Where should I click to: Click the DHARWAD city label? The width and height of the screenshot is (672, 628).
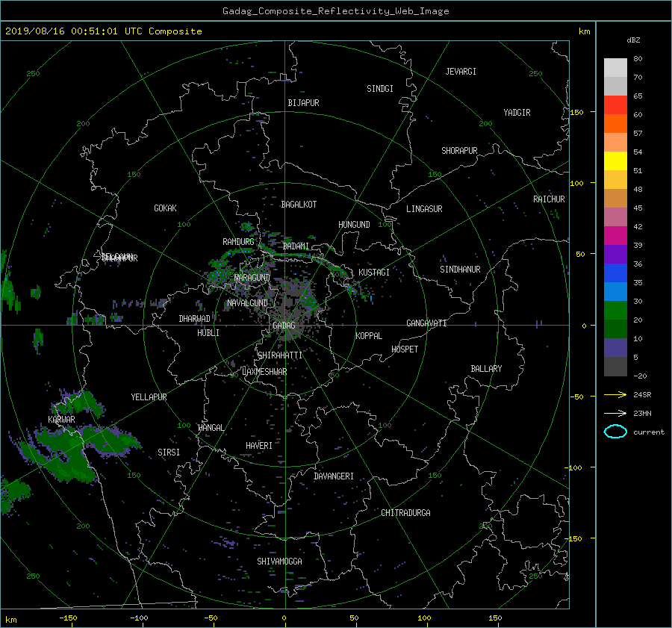(x=194, y=319)
